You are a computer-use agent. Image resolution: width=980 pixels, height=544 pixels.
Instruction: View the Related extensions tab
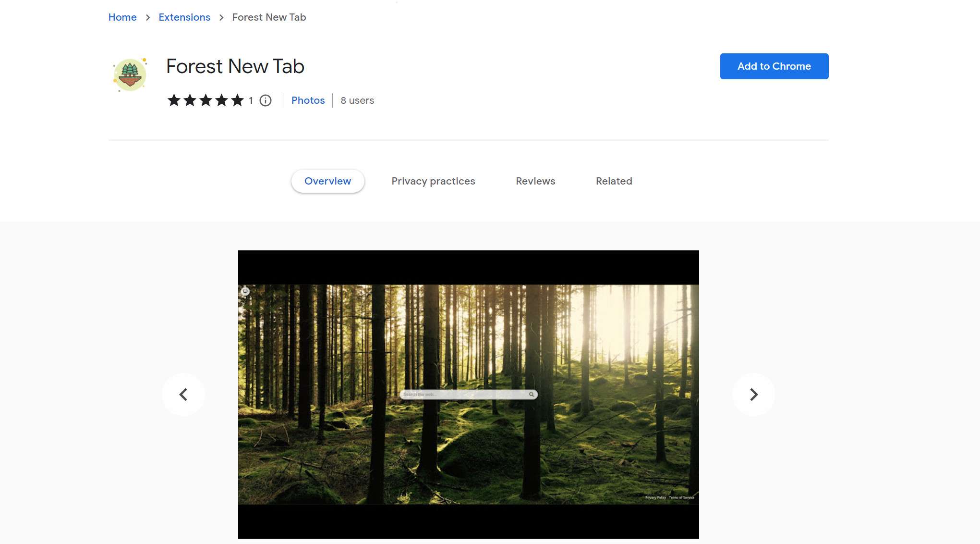pyautogui.click(x=614, y=181)
